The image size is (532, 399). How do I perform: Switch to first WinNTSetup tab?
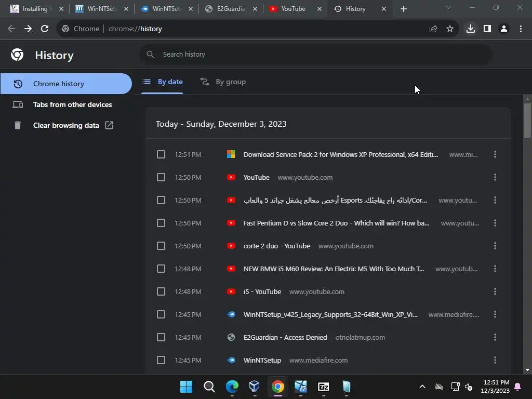(x=101, y=9)
